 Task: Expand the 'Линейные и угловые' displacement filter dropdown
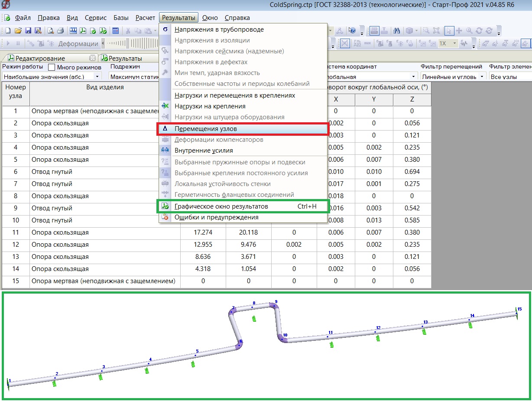pyautogui.click(x=482, y=77)
